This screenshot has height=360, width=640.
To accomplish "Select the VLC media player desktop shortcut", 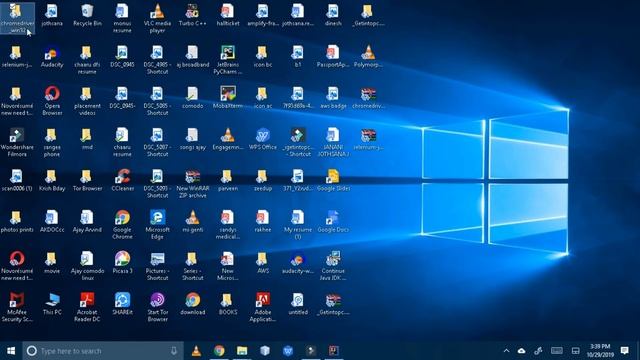I will pos(157,19).
